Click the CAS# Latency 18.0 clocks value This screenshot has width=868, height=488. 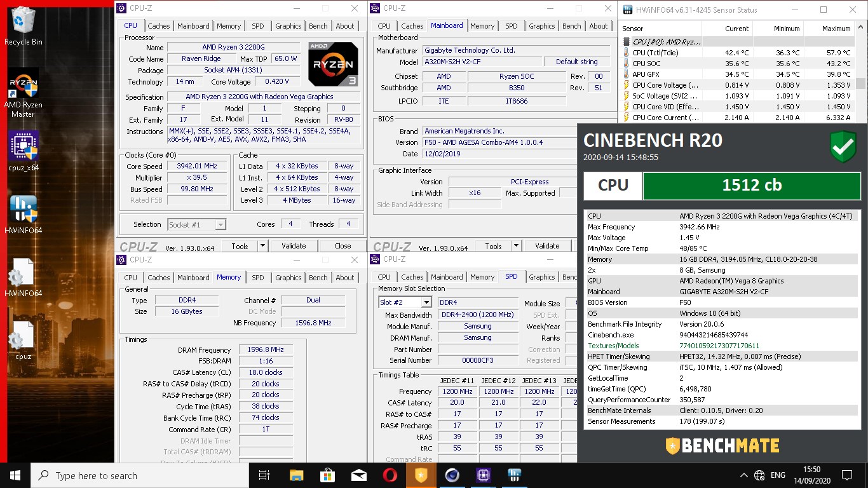pos(266,372)
